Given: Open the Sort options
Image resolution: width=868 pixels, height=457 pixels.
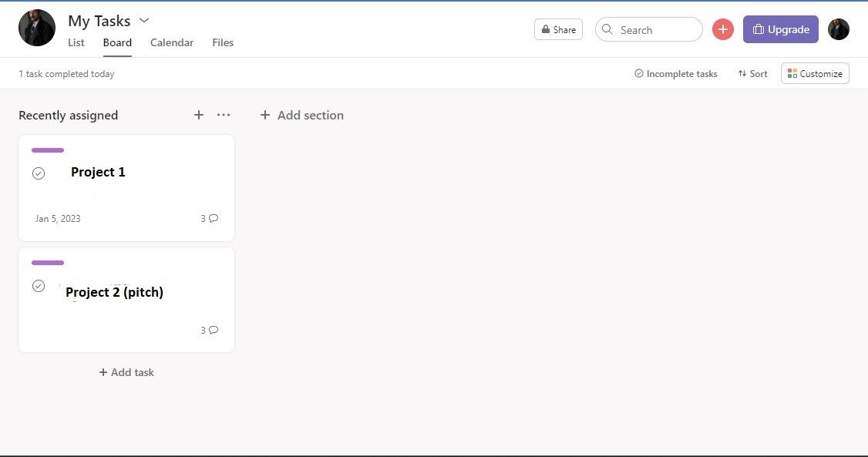Looking at the screenshot, I should tap(752, 73).
